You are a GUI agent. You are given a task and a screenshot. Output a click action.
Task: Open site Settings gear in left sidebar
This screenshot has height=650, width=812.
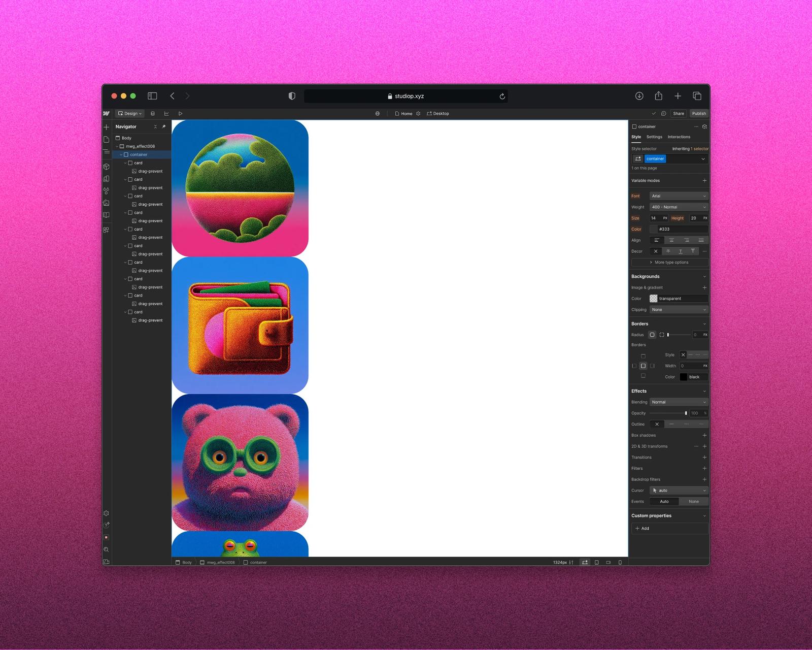[106, 513]
